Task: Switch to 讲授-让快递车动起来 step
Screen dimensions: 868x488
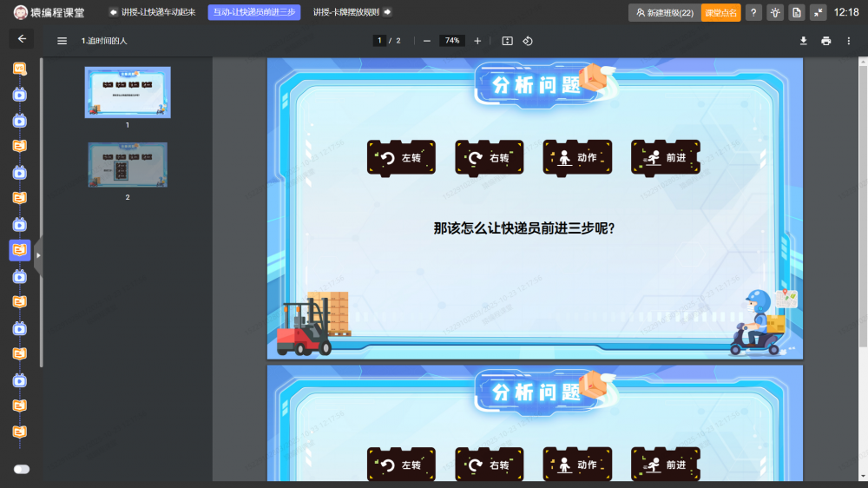Action: pyautogui.click(x=152, y=12)
